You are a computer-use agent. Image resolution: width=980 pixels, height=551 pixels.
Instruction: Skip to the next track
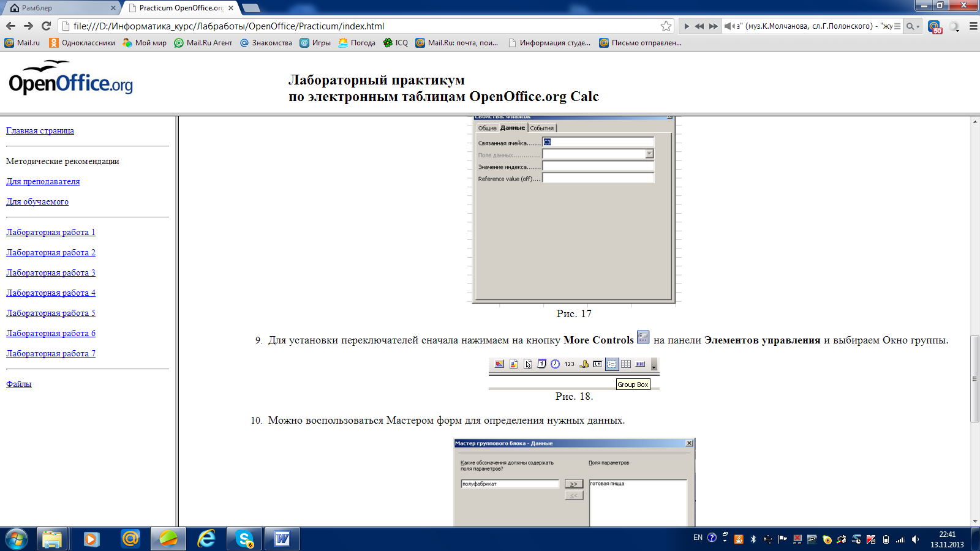tap(713, 26)
